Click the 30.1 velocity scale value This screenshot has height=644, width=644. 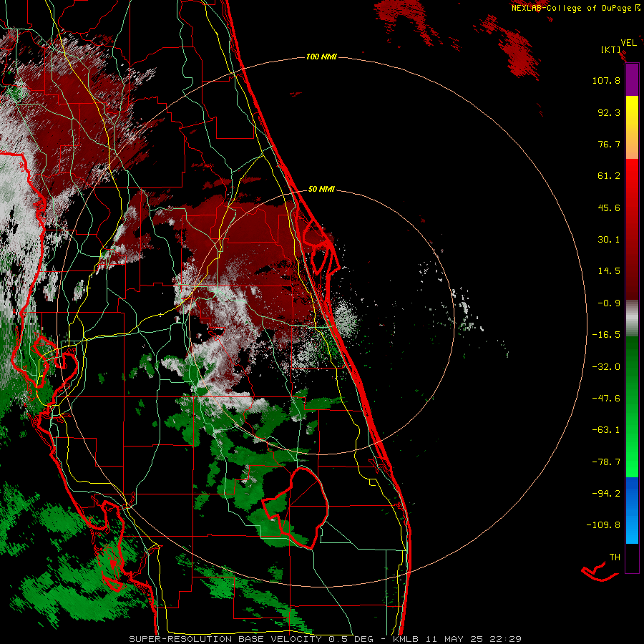tap(609, 240)
